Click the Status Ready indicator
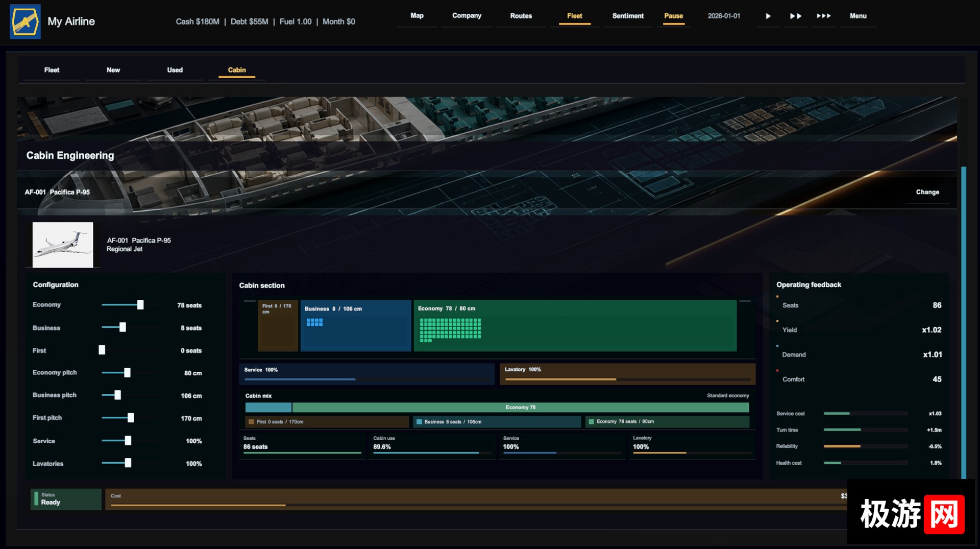980x549 pixels. click(x=66, y=499)
